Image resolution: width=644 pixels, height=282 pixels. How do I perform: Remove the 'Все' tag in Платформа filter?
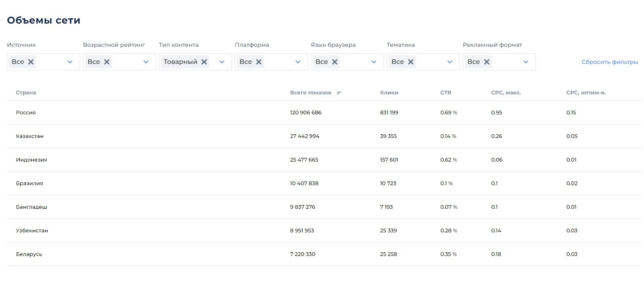point(259,62)
